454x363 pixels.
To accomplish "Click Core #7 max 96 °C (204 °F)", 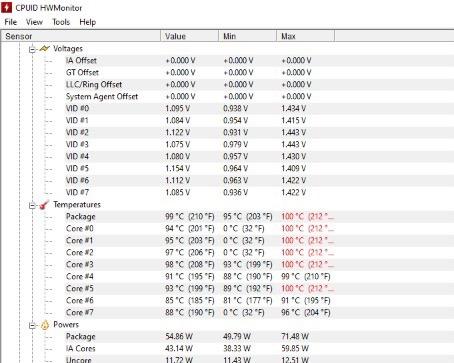I will [306, 313].
